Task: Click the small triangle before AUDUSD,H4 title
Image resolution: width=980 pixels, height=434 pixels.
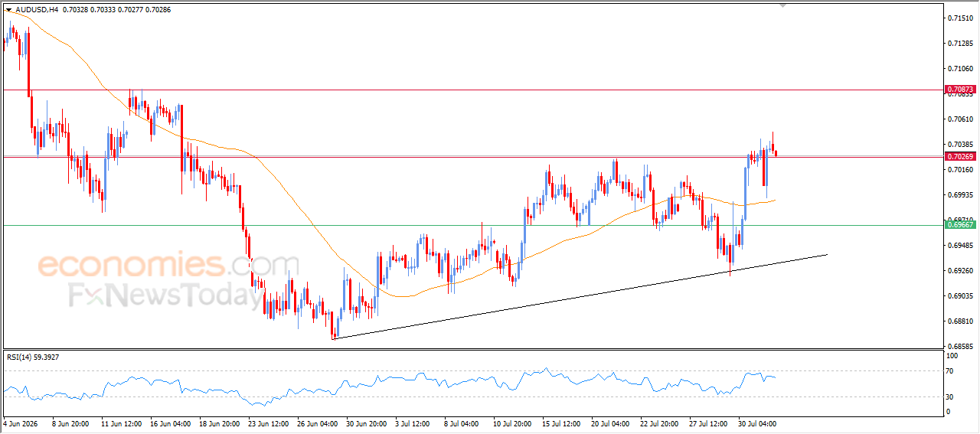Action: [8, 10]
